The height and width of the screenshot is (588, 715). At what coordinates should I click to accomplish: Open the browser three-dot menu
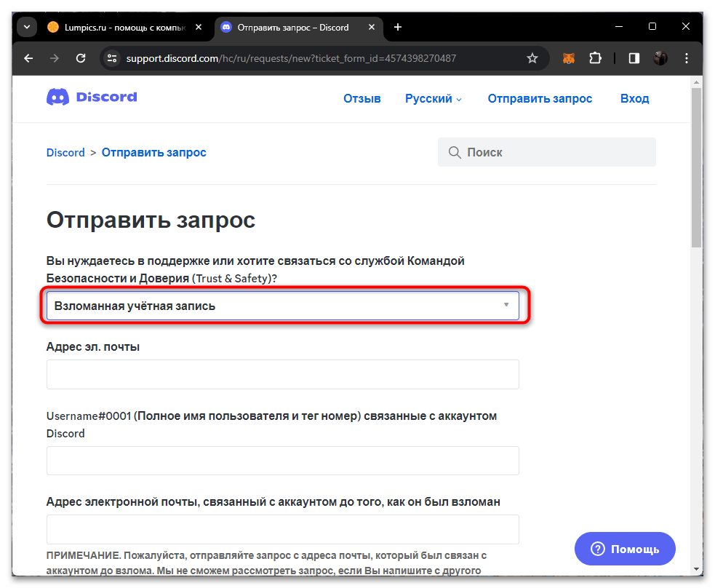[686, 57]
